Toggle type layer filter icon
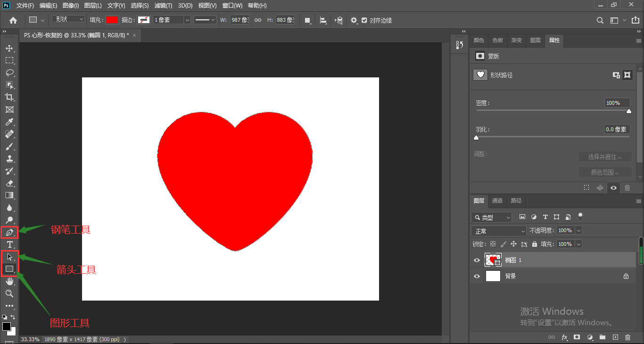The height and width of the screenshot is (344, 644). [545, 217]
